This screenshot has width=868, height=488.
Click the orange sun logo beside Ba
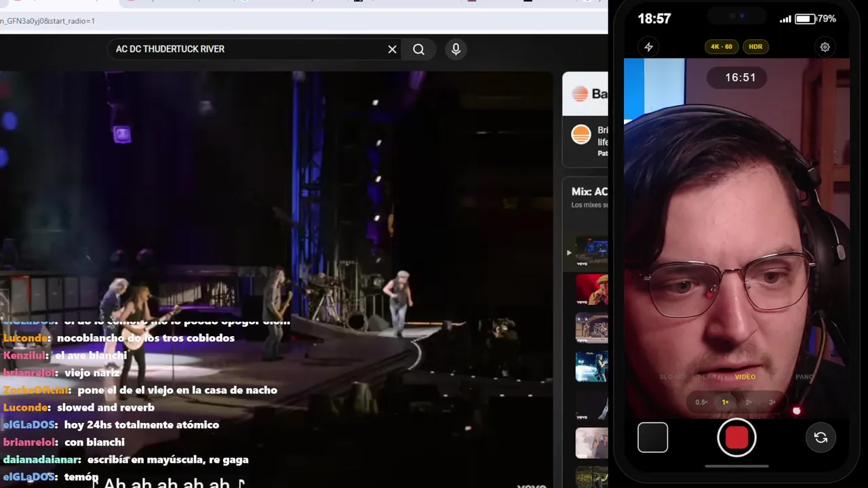(x=580, y=94)
